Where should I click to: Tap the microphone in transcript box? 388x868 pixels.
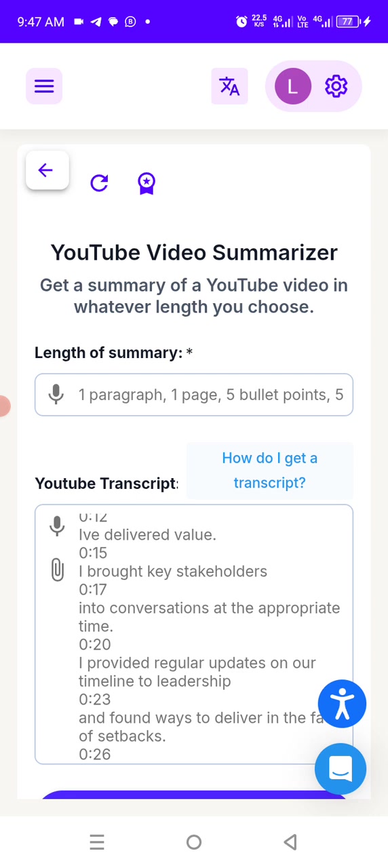point(57,526)
